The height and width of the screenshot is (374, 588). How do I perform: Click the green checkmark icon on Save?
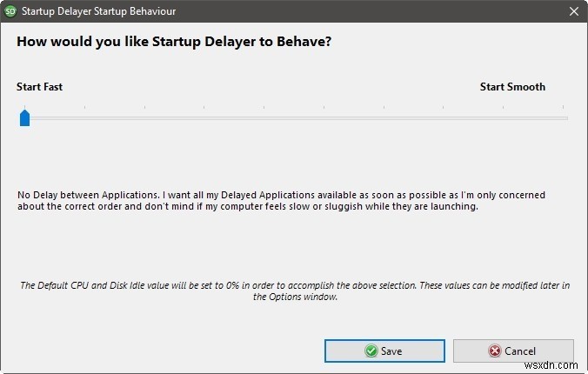point(371,351)
